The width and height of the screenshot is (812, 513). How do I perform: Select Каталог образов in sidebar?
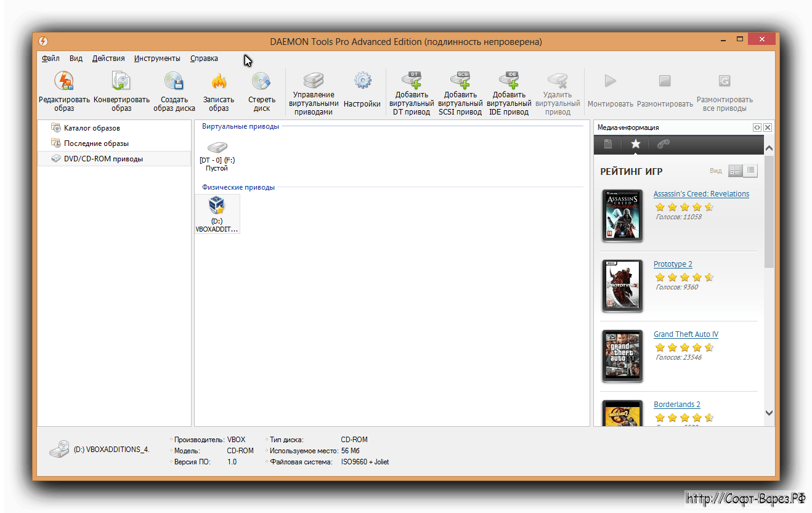(115, 128)
